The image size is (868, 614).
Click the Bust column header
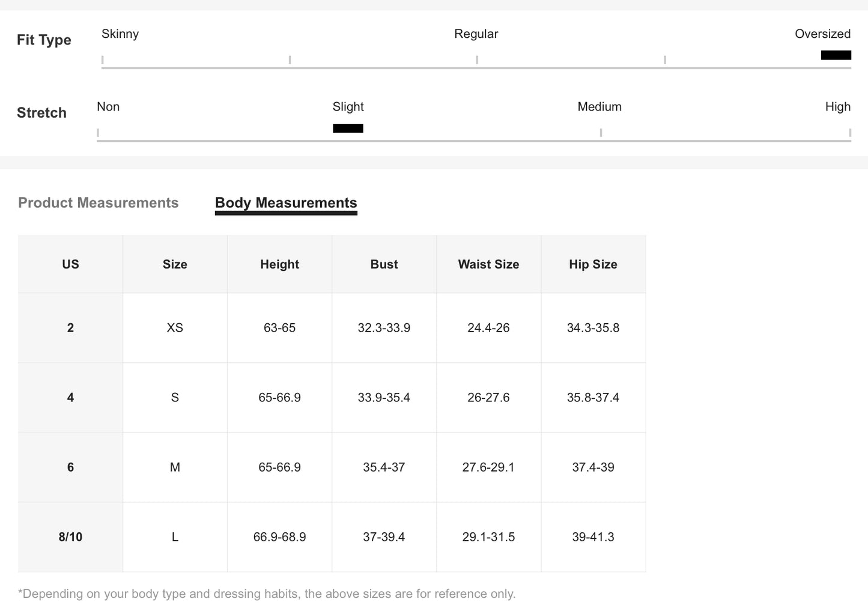pos(384,264)
